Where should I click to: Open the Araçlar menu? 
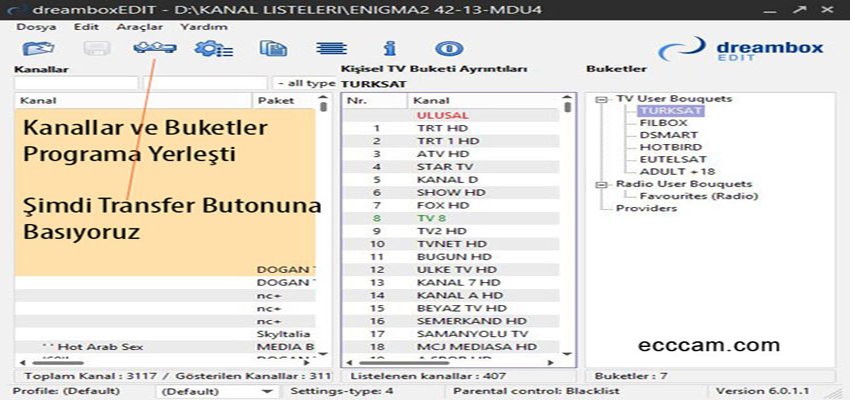(139, 27)
